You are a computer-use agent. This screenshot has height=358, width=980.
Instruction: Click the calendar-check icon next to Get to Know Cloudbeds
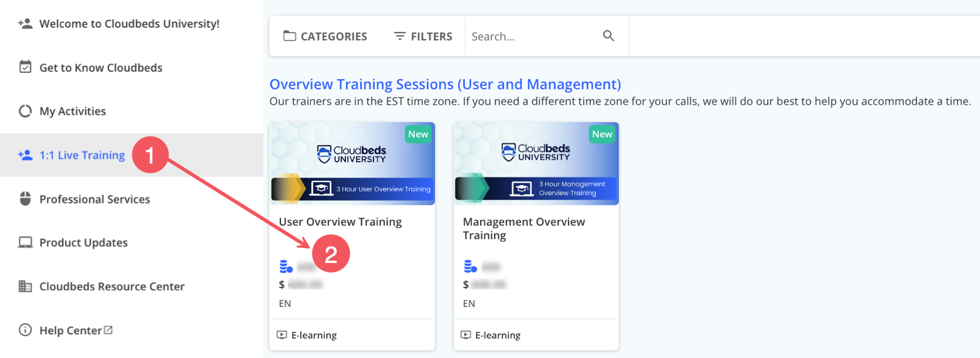coord(25,67)
